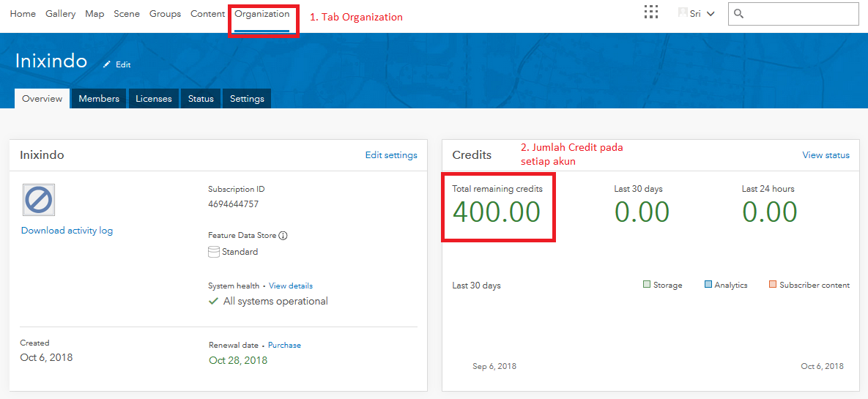Image resolution: width=868 pixels, height=399 pixels.
Task: Select the Organization menu item
Action: coord(261,14)
